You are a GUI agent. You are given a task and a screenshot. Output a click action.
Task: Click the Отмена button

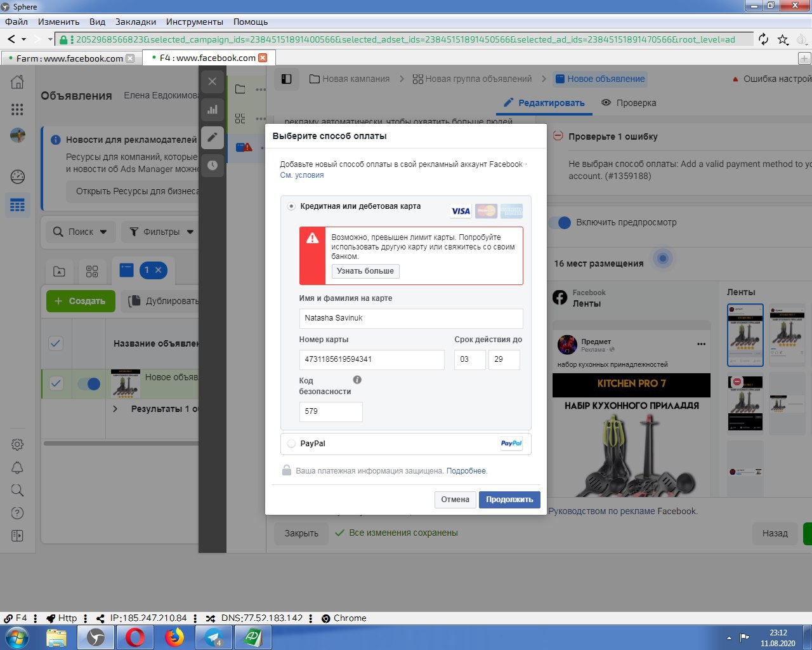[x=455, y=500]
